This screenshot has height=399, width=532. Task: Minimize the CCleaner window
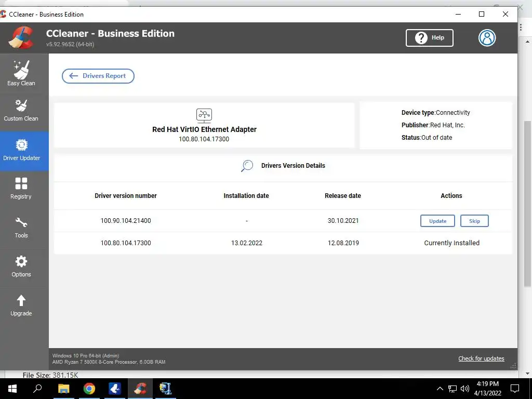click(458, 14)
